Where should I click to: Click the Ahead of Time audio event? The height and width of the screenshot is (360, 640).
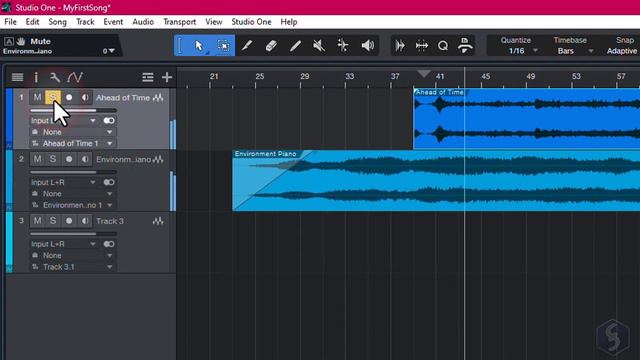point(527,119)
